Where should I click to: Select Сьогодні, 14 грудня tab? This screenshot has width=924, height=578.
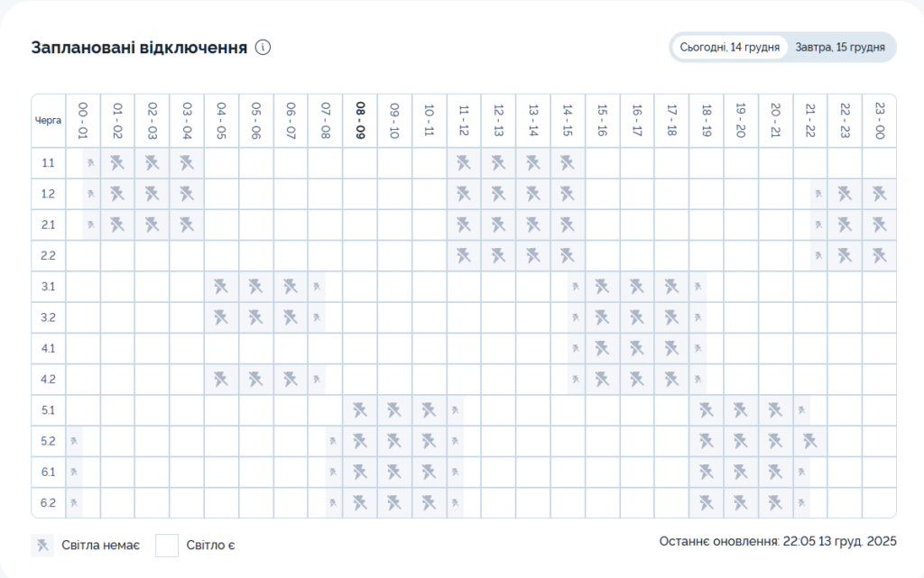click(730, 48)
